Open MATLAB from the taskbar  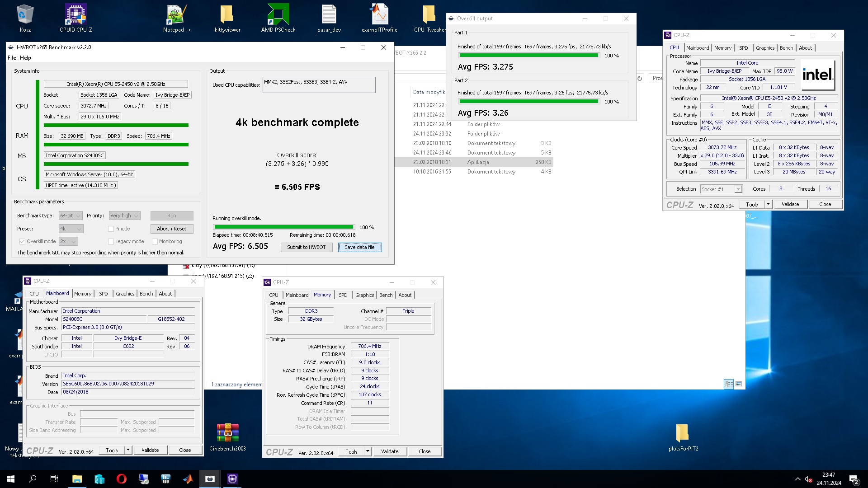click(188, 479)
